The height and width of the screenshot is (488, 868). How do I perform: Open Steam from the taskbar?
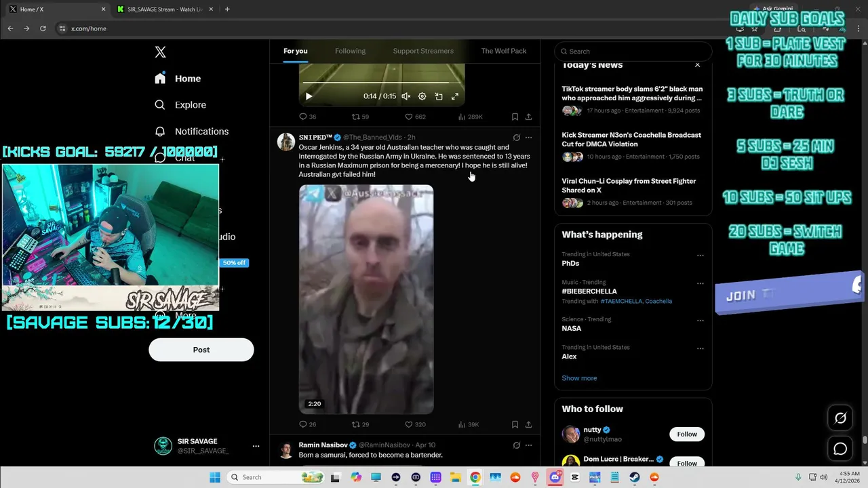[635, 477]
